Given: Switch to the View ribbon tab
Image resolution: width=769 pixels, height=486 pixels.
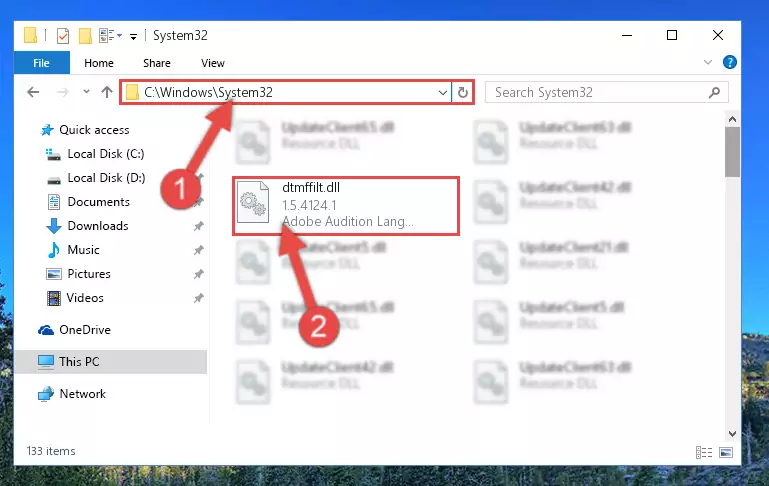Looking at the screenshot, I should [213, 63].
